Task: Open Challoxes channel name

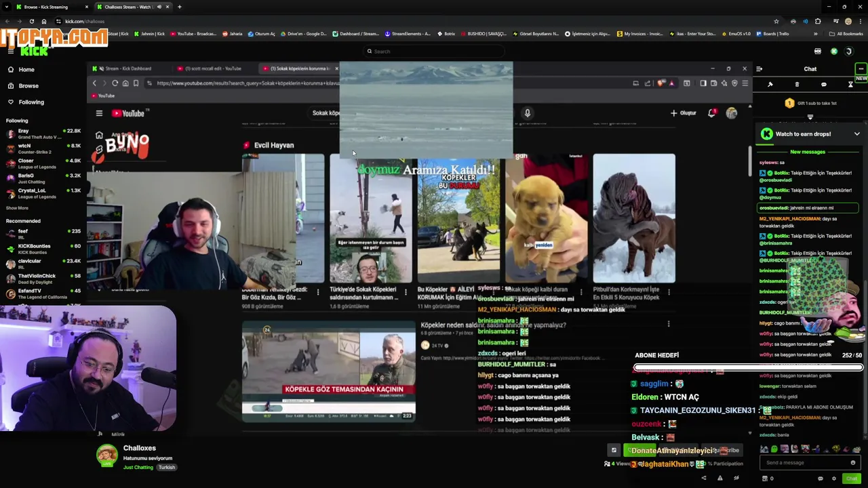Action: click(140, 448)
